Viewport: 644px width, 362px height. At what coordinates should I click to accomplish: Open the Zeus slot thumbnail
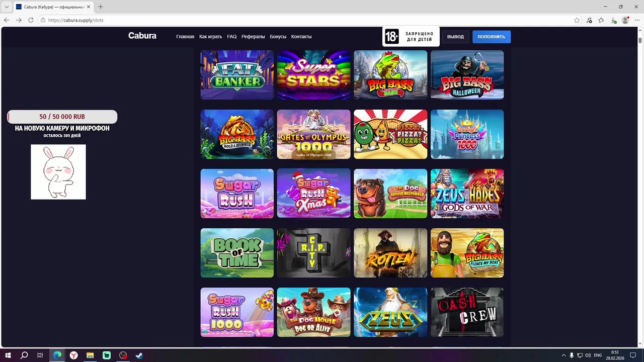pos(390,312)
